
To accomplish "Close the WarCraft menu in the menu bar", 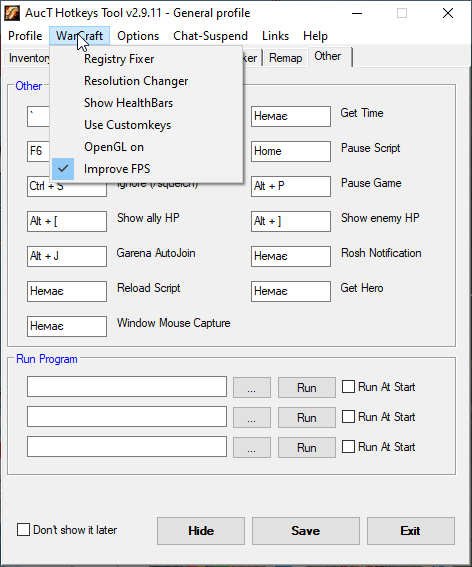I will (80, 36).
